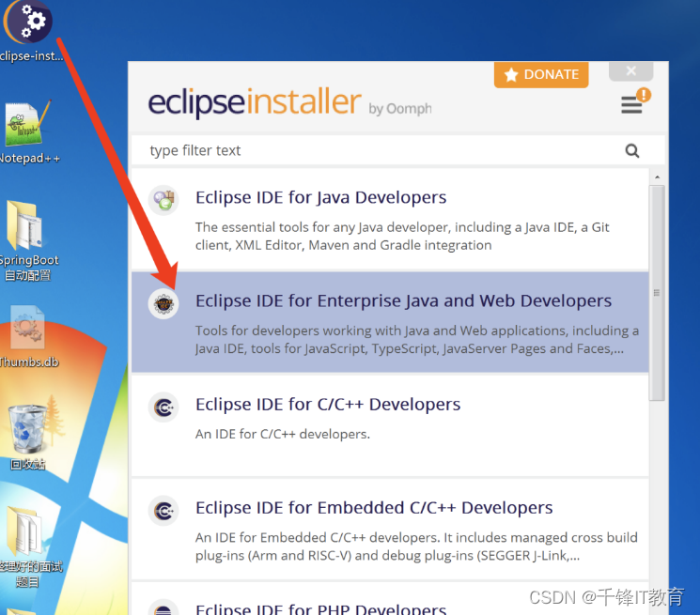Click the Thumbs.db desktop label text
700x615 pixels.
[x=29, y=361]
